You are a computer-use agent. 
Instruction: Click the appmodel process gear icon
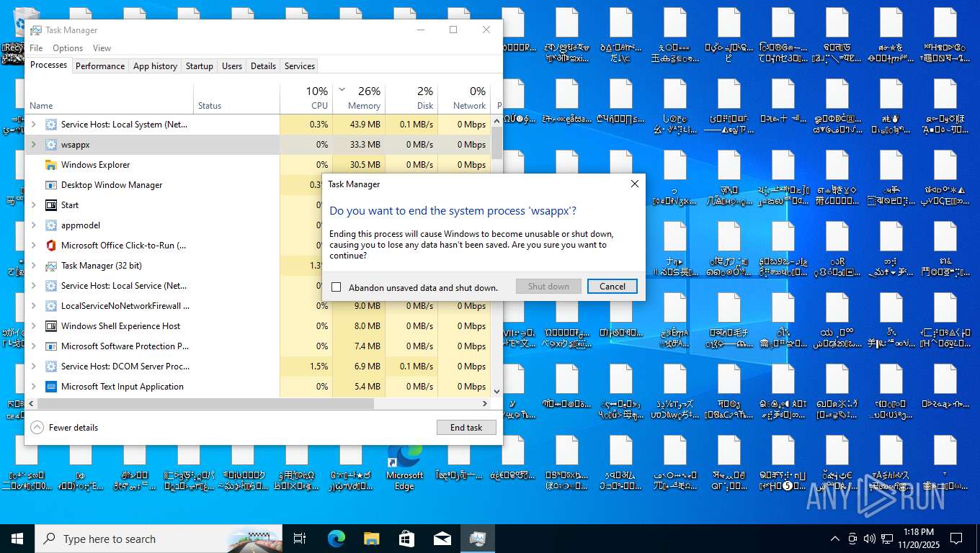pos(51,225)
